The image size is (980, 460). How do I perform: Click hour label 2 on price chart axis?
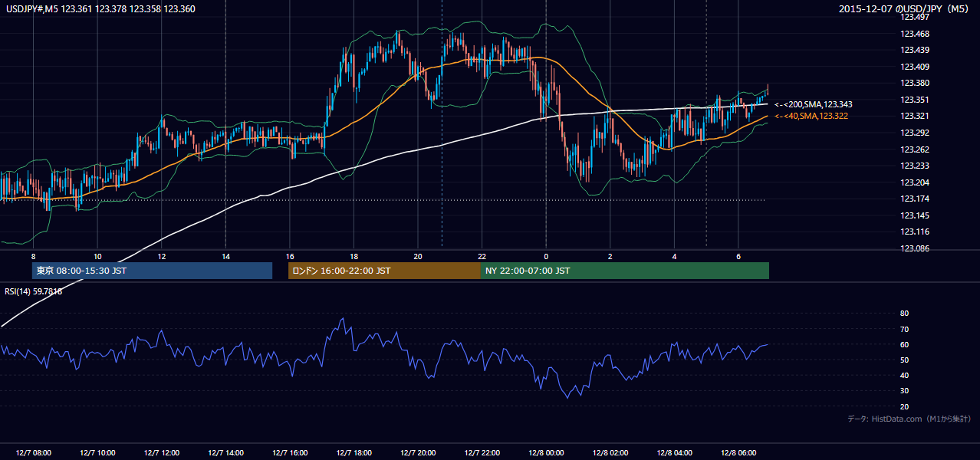pos(610,256)
